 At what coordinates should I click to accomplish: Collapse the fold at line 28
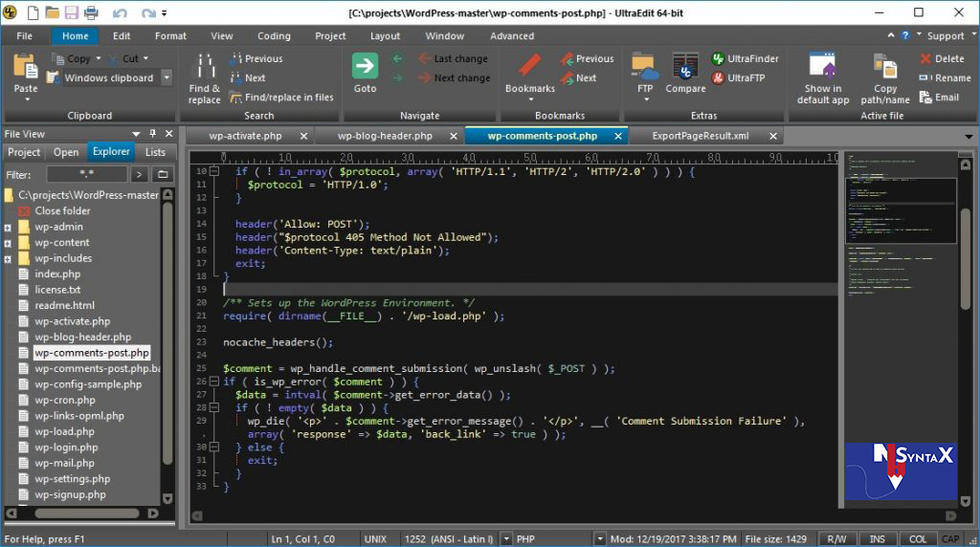pyautogui.click(x=214, y=407)
